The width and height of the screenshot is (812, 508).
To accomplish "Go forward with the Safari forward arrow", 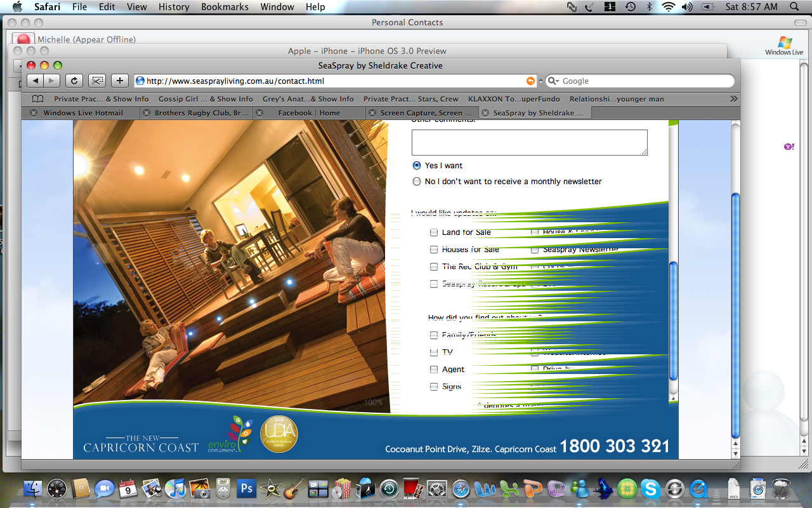I will [52, 81].
